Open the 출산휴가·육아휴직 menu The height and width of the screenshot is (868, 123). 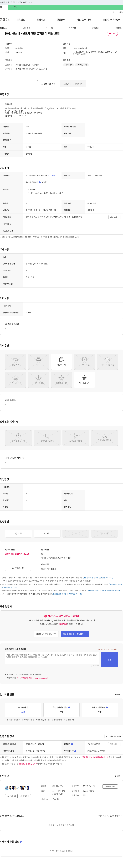(x=112, y=20)
